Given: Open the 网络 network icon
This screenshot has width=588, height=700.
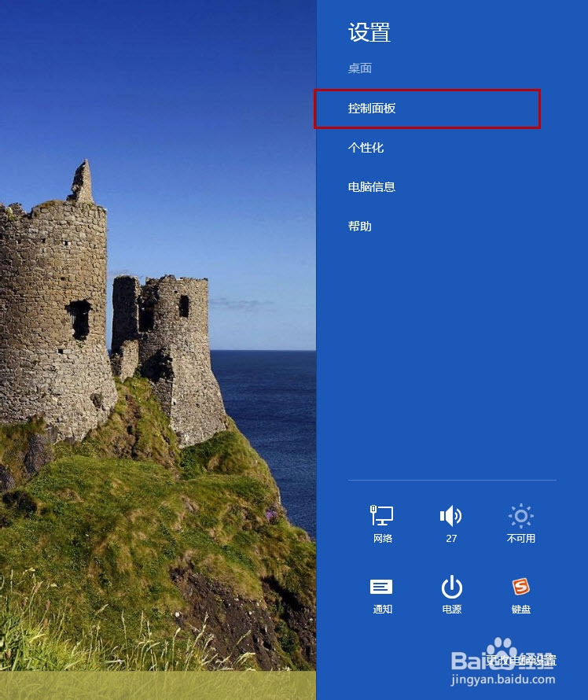Looking at the screenshot, I should point(382,524).
